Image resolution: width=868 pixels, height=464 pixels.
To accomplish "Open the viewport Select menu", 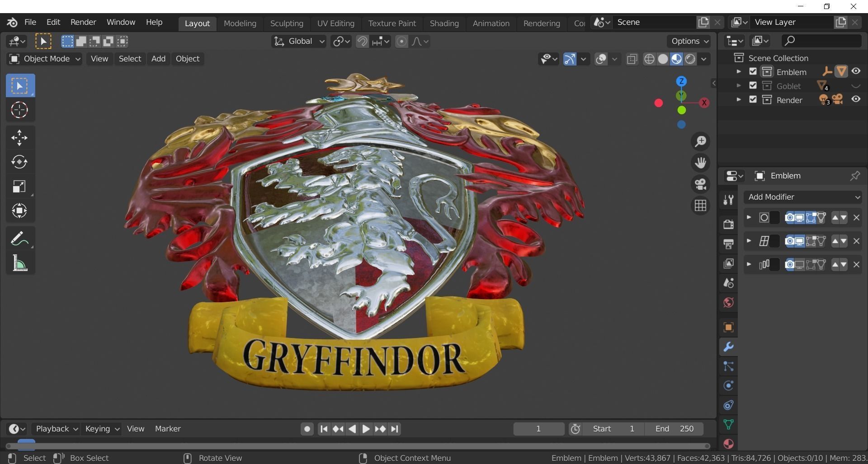I will pos(130,59).
